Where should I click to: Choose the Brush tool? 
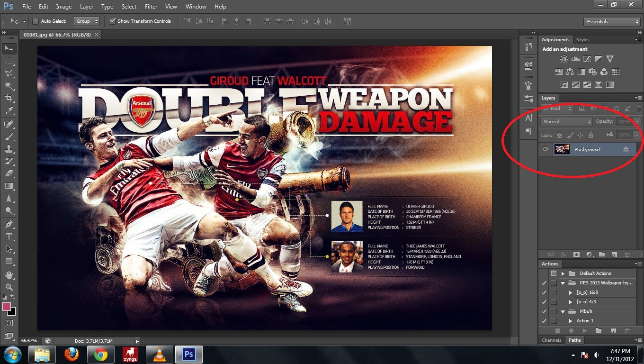pyautogui.click(x=9, y=136)
